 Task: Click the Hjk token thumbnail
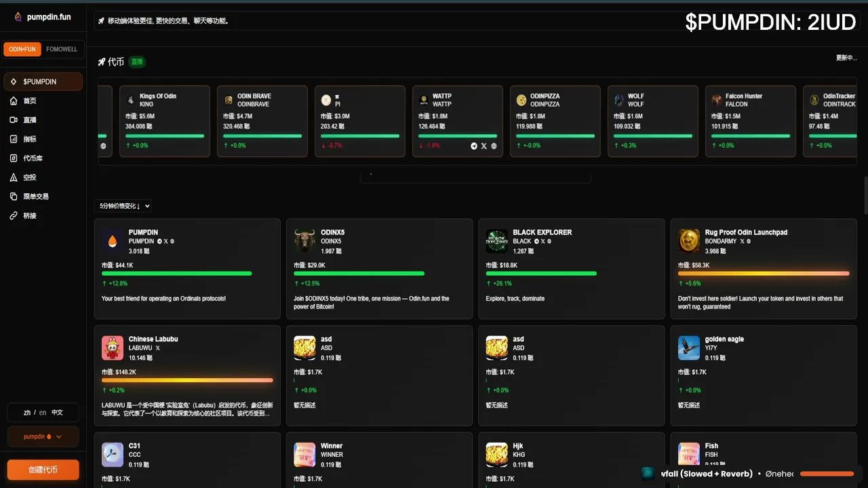pyautogui.click(x=497, y=455)
